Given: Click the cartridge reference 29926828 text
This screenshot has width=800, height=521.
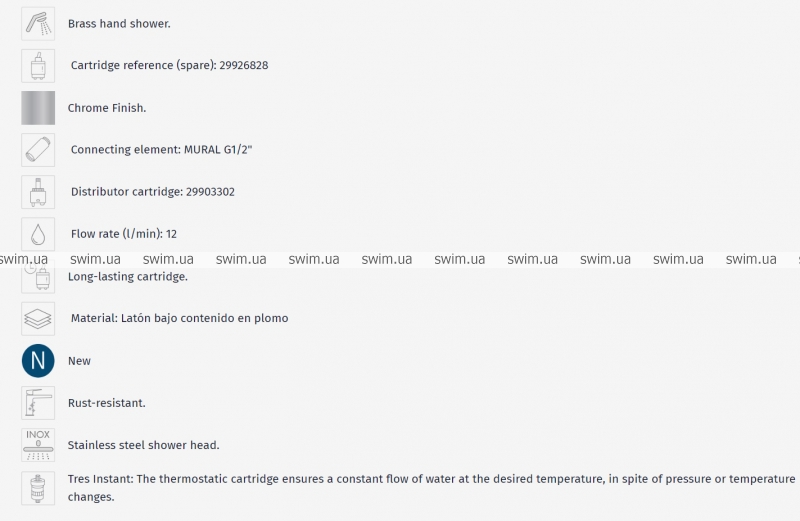Looking at the screenshot, I should 169,65.
